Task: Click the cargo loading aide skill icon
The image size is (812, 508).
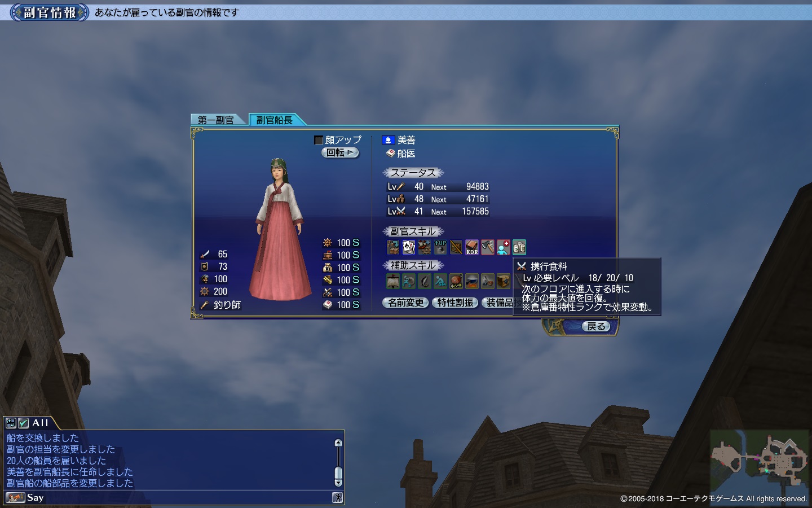Action: tap(393, 247)
